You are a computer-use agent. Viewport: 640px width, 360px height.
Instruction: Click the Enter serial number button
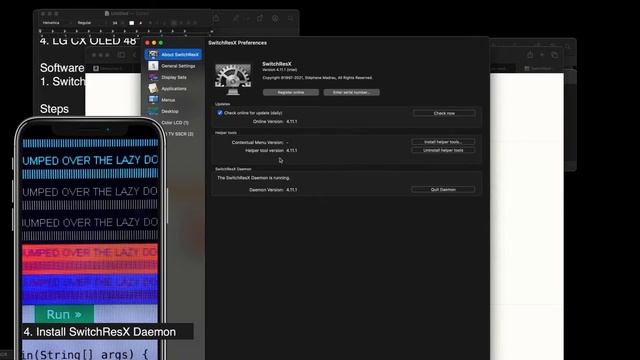click(351, 92)
